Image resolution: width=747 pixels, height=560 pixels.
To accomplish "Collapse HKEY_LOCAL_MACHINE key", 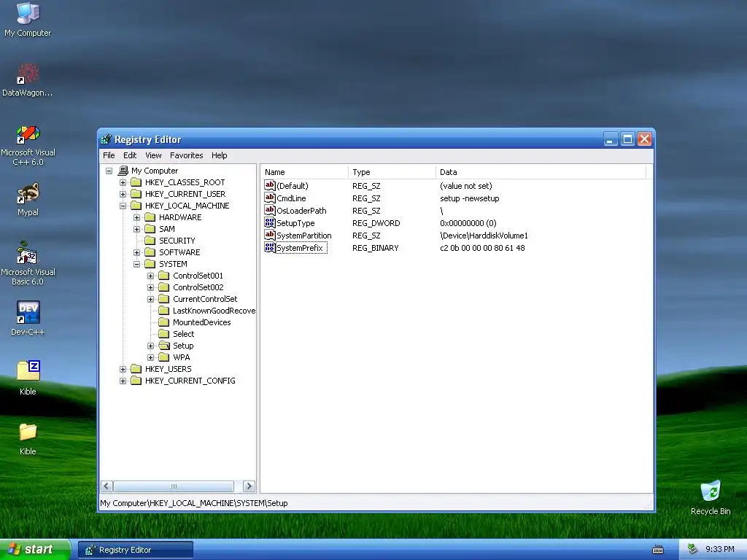I will (x=123, y=206).
